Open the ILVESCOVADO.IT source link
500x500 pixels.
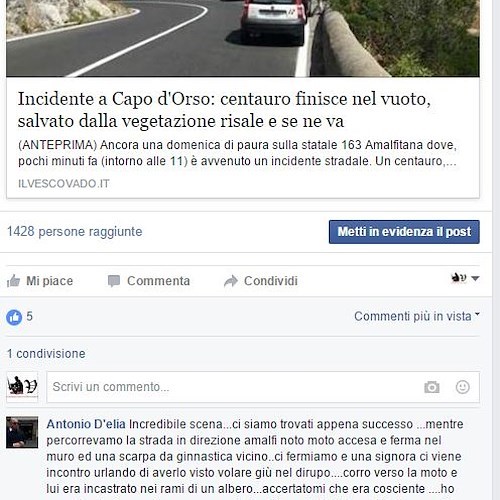click(64, 184)
